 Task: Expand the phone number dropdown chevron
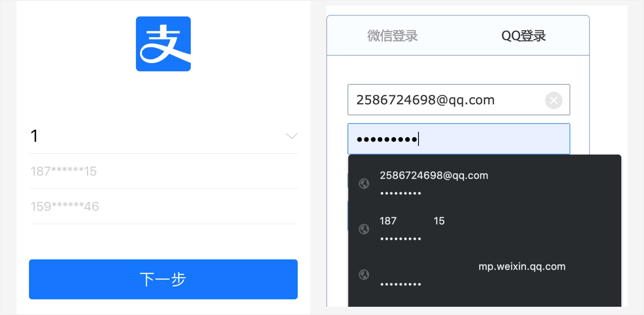tap(291, 136)
